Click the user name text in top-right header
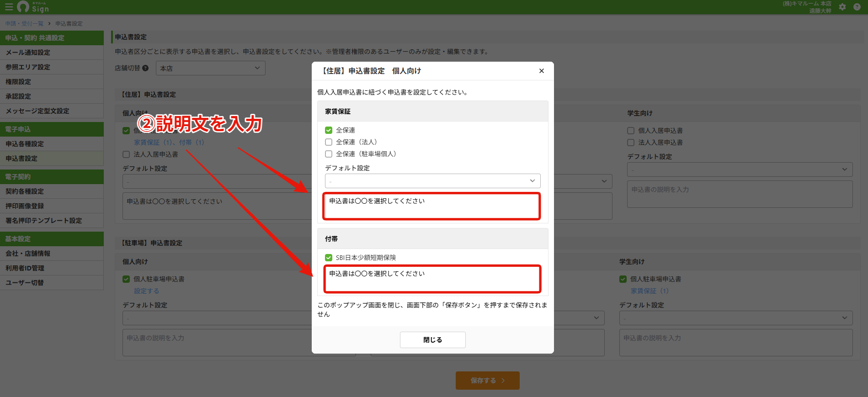This screenshot has width=868, height=397. (x=820, y=11)
